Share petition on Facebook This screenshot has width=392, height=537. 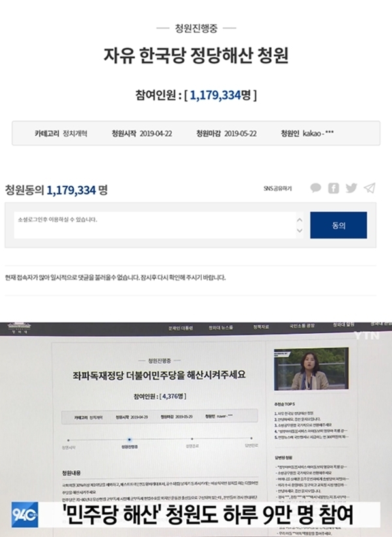tap(333, 188)
